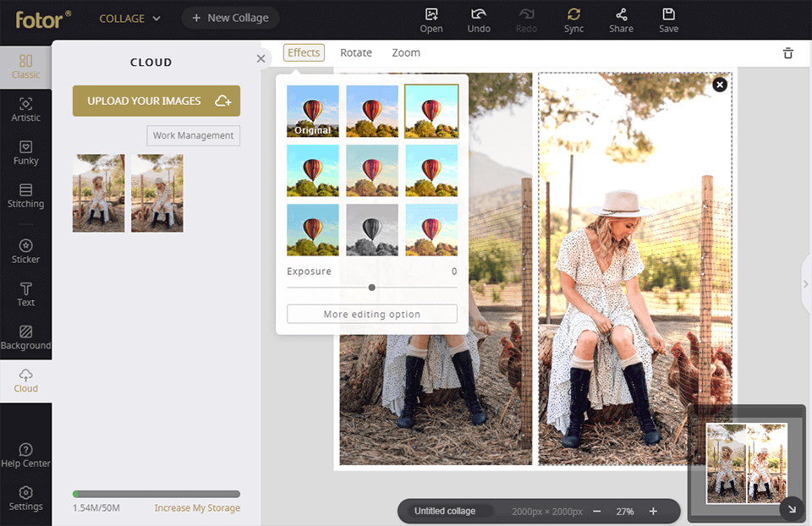Select the Funky collage style
The image size is (812, 526).
pos(25,152)
